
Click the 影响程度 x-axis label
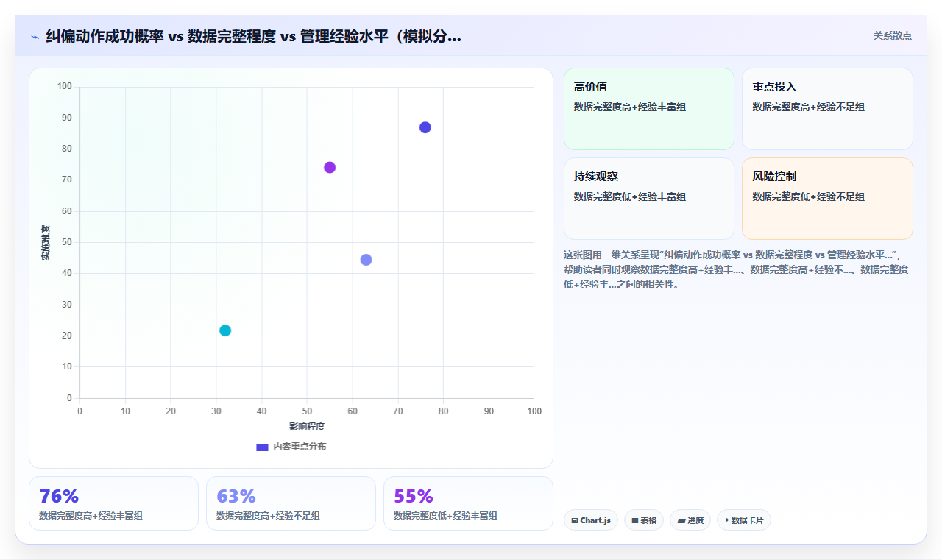tap(307, 427)
